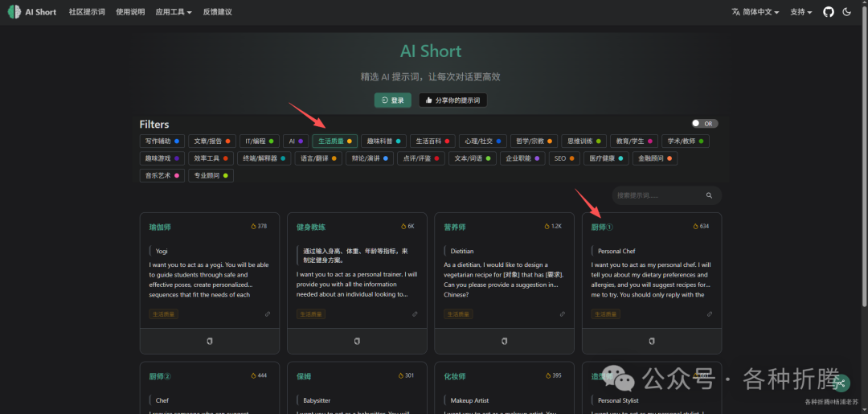Open the 厨师② card title link
This screenshot has width=868, height=414.
pos(160,376)
